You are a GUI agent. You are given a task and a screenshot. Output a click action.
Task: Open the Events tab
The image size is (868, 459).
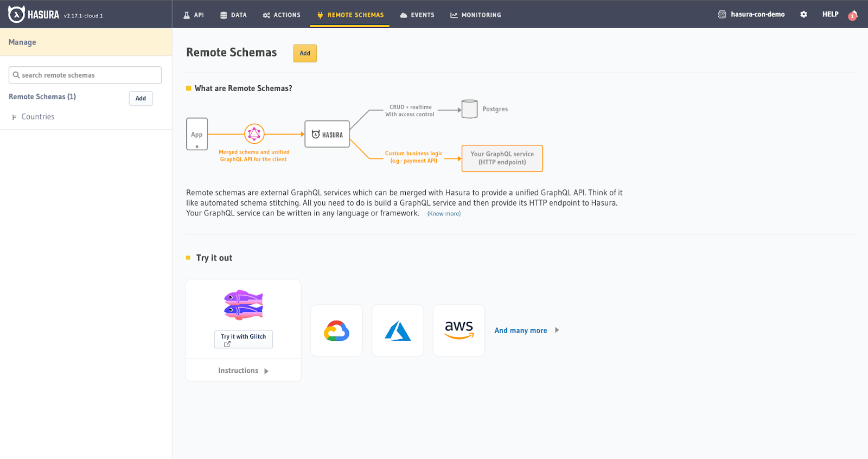pyautogui.click(x=417, y=15)
